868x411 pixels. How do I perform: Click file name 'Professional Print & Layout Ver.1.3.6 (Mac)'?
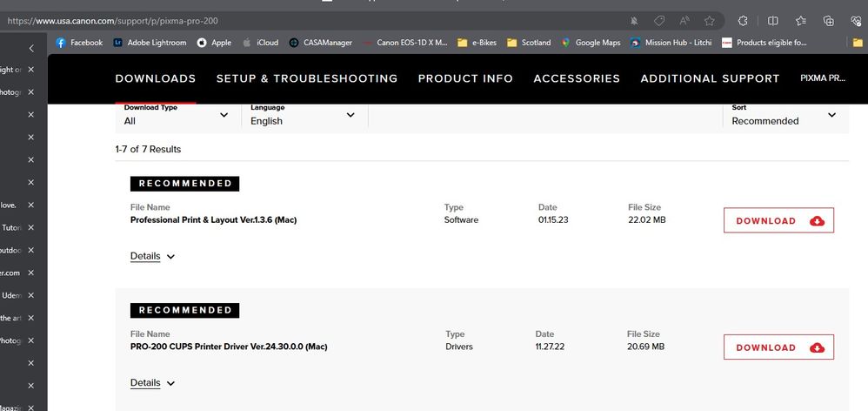click(213, 220)
